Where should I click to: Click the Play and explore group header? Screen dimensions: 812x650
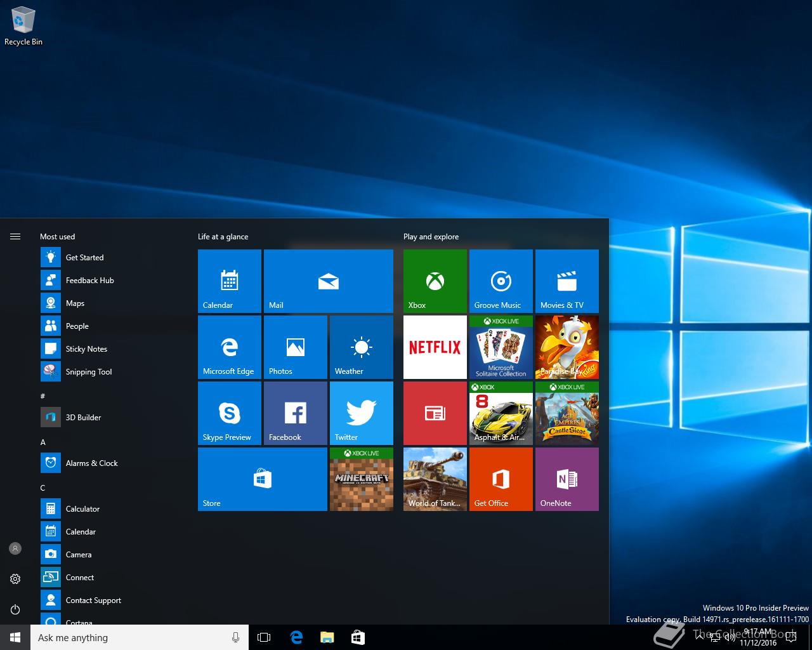tap(431, 237)
